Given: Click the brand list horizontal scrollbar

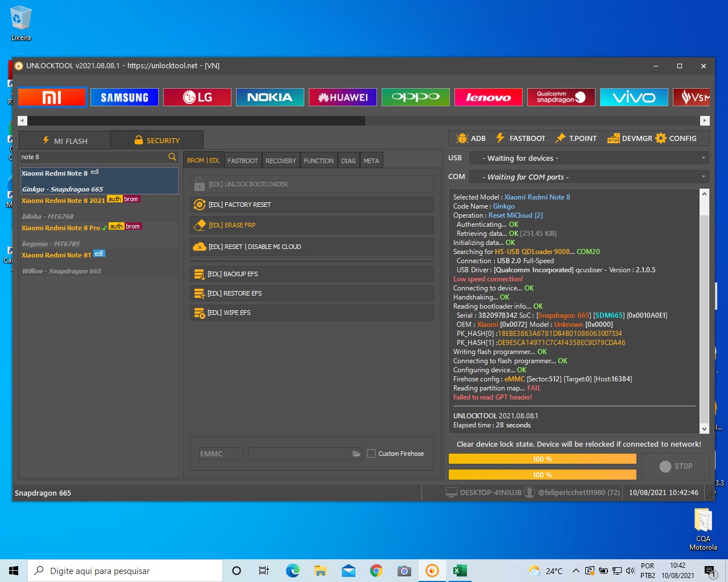Looking at the screenshot, I should click(x=196, y=120).
